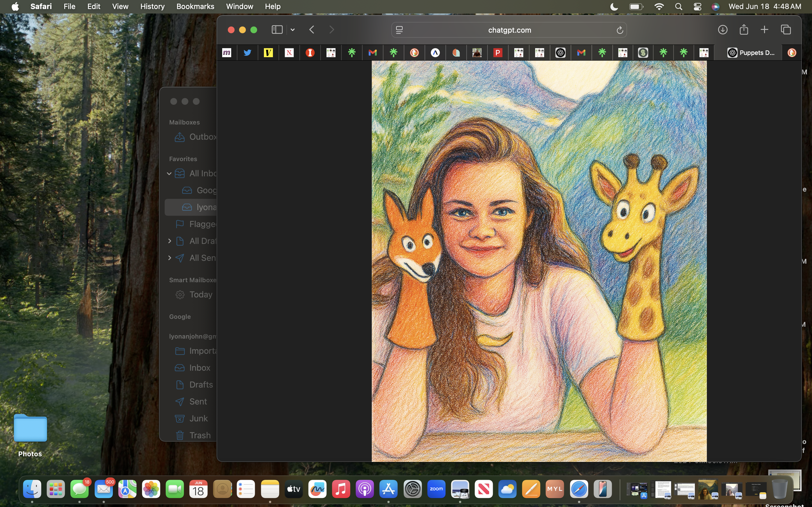Expand the All Sent mailbox group
812x507 pixels.
tap(169, 258)
